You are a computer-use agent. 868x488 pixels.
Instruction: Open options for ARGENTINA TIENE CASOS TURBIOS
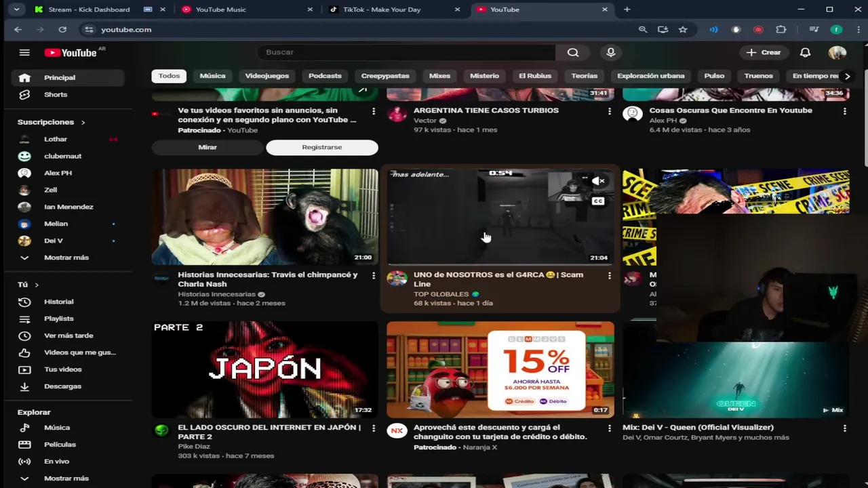609,111
